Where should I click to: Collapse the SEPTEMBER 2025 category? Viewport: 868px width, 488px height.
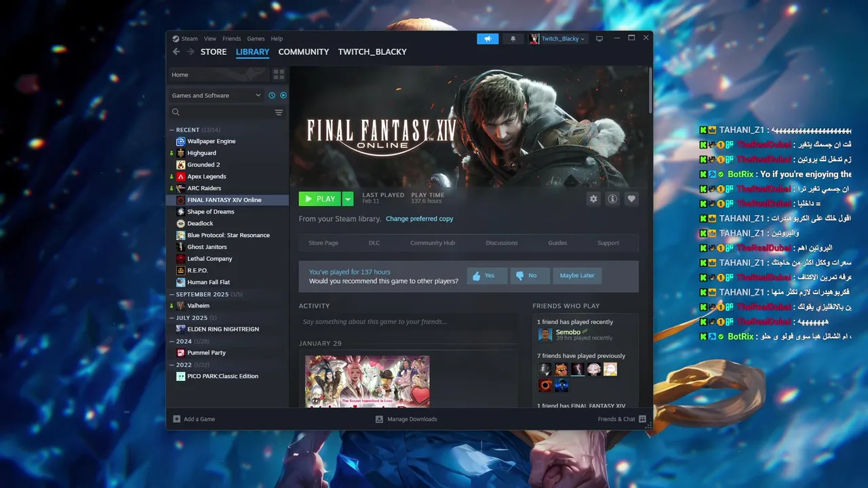coord(172,294)
